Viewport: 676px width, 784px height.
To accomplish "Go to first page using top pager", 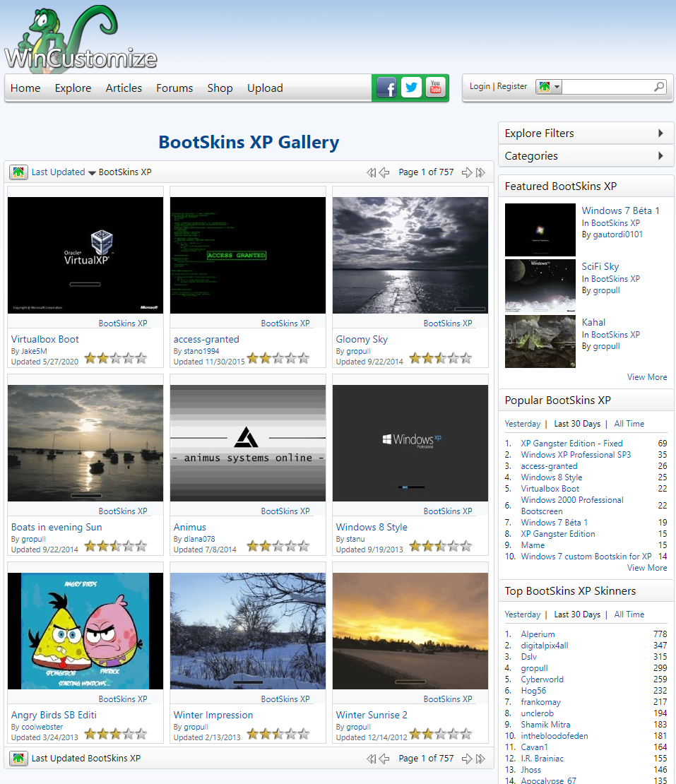I will click(371, 172).
